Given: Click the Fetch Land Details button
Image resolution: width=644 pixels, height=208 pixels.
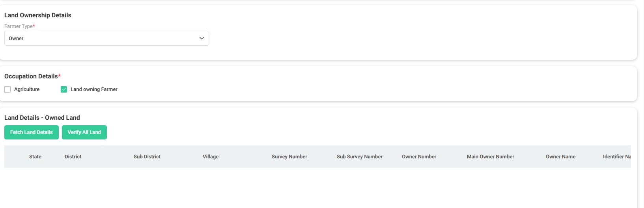Looking at the screenshot, I should click(x=32, y=132).
